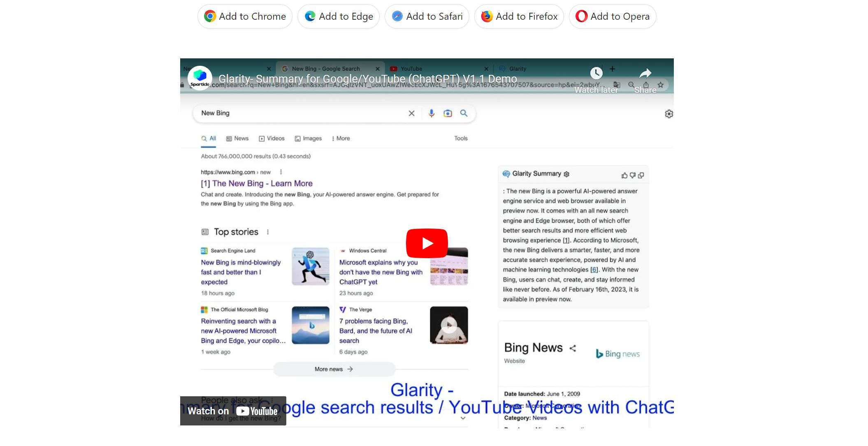Image resolution: width=868 pixels, height=446 pixels.
Task: Click the camera image search icon
Action: (448, 113)
